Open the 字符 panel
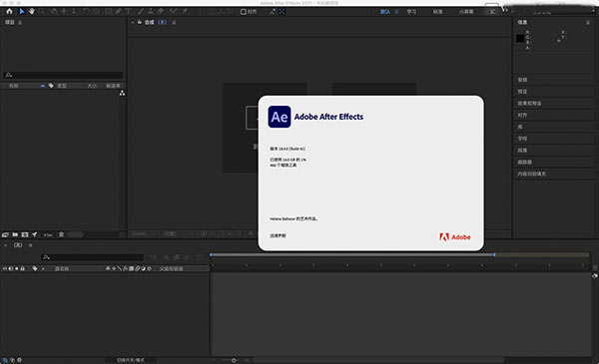Image resolution: width=599 pixels, height=364 pixels. pos(522,139)
